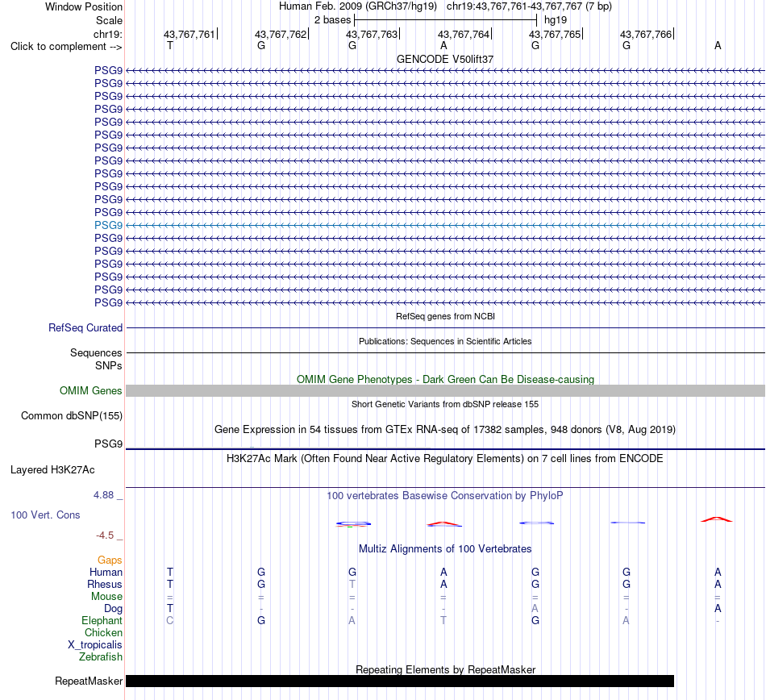The width and height of the screenshot is (766, 700).
Task: Select the highlighted light-blue PSG9 transcript label
Action: coord(109,225)
